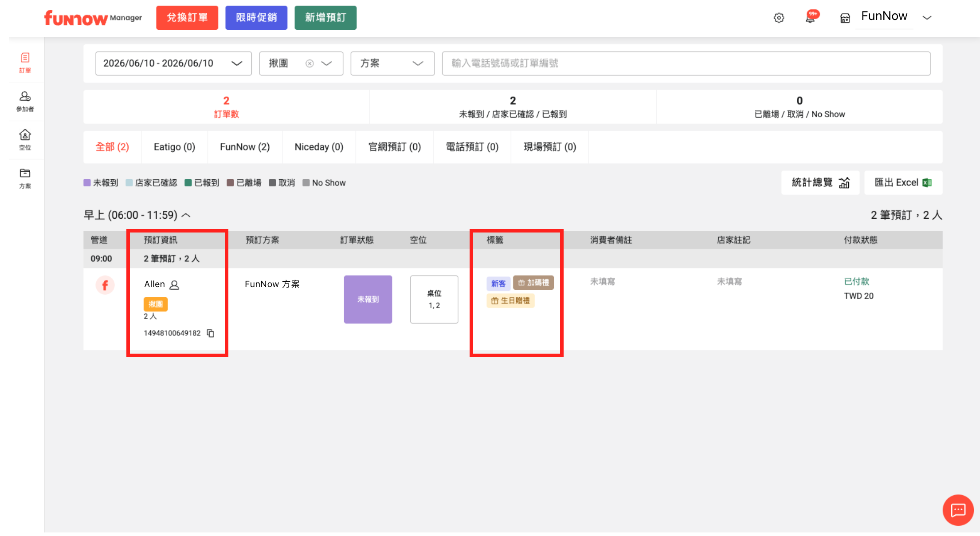This screenshot has width=980, height=536.
Task: Click the green 已報到 legend swatch
Action: pos(188,183)
